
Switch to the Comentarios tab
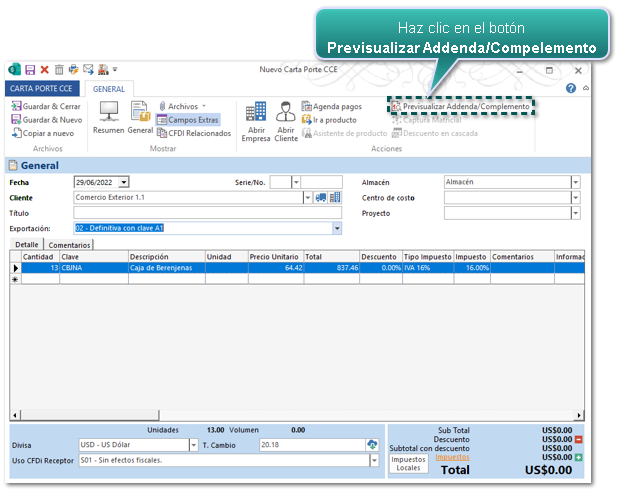[69, 245]
